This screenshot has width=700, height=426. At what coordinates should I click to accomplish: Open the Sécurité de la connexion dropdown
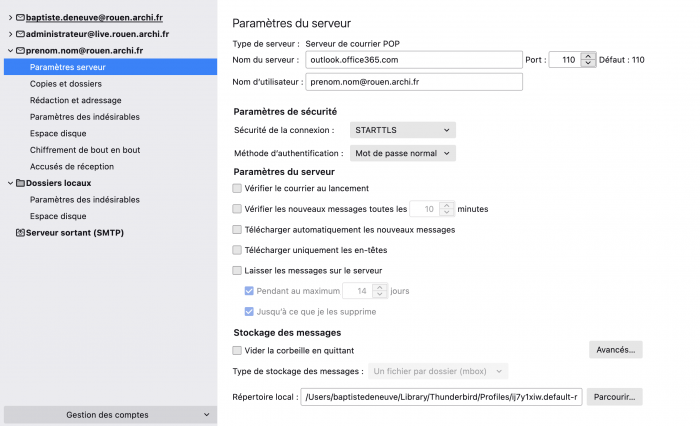coord(403,130)
